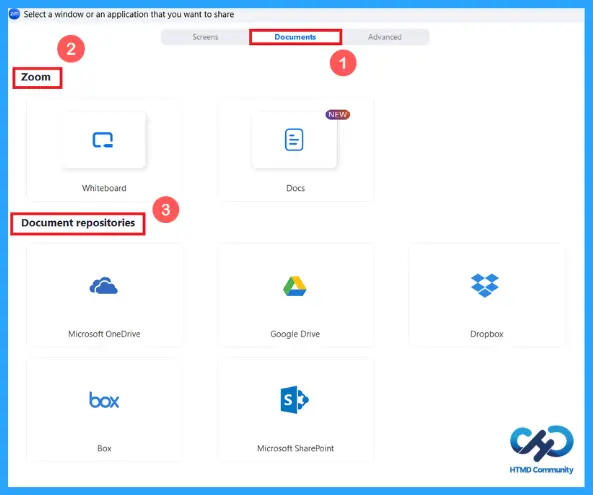Select the Documents tab
The image size is (593, 495).
click(x=295, y=37)
